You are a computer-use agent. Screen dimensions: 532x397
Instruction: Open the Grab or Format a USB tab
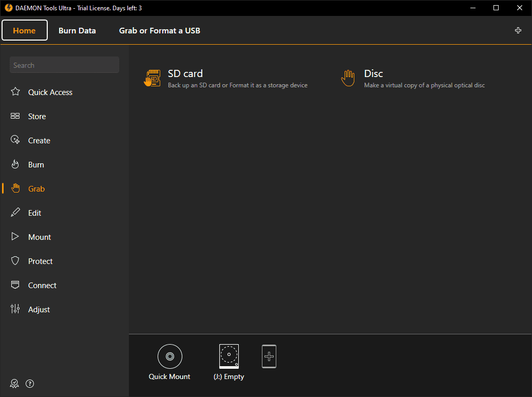click(x=160, y=30)
